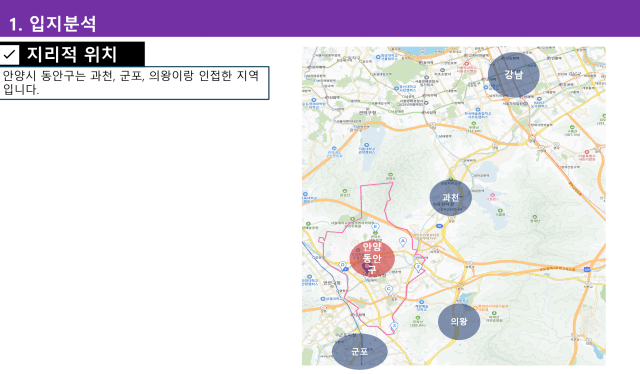The width and height of the screenshot is (640, 374).
Task: Click the text box describing 안양시 동안구
Action: [x=134, y=83]
